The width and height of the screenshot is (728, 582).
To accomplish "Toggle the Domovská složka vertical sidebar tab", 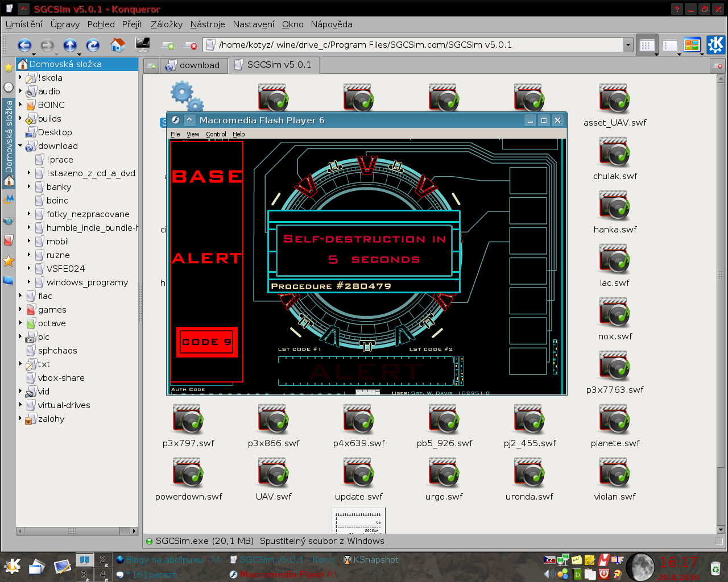I will coord(9,142).
